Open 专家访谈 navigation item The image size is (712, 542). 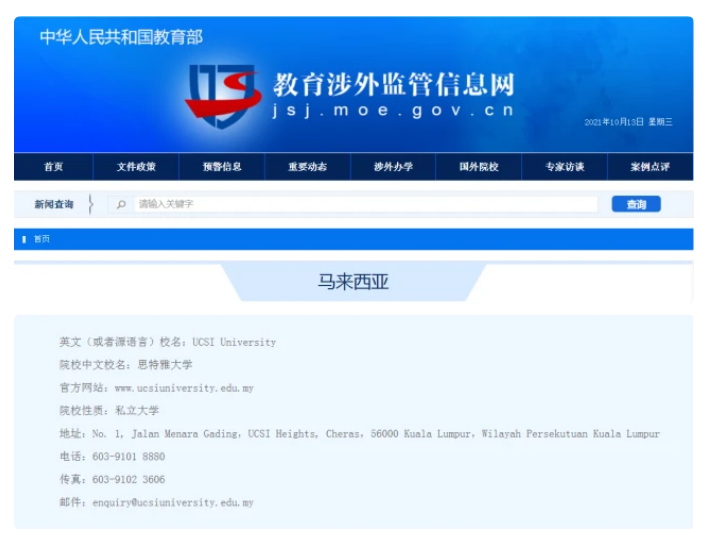[564, 167]
